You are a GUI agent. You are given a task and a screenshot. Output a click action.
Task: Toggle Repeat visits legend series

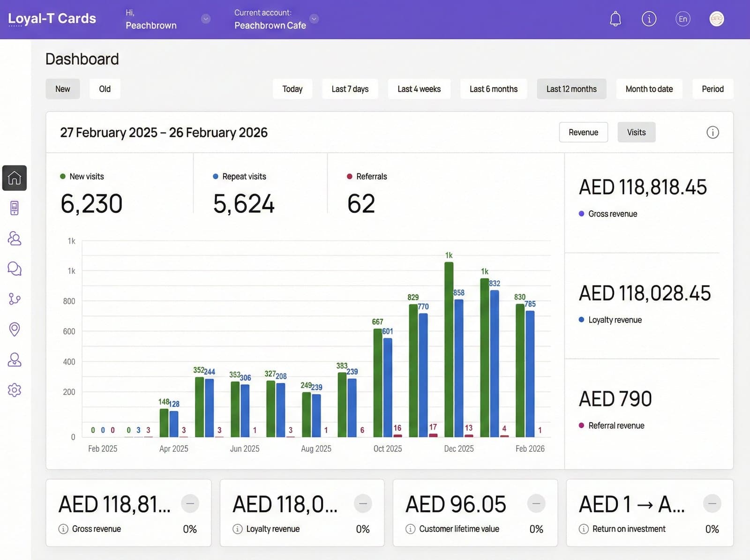point(240,177)
